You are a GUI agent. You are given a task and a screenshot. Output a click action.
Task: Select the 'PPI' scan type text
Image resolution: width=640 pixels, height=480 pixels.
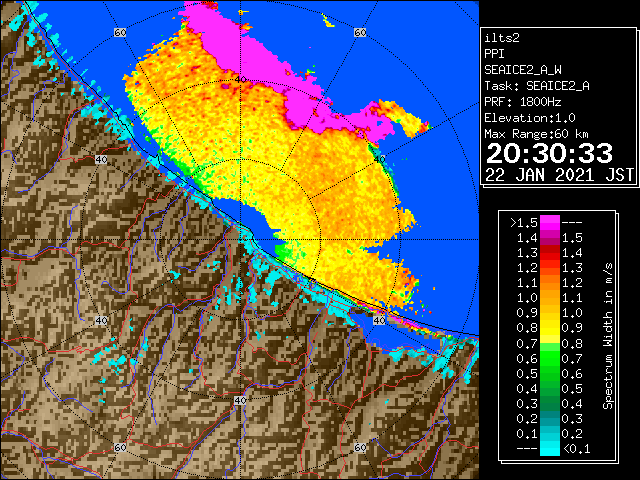click(494, 54)
